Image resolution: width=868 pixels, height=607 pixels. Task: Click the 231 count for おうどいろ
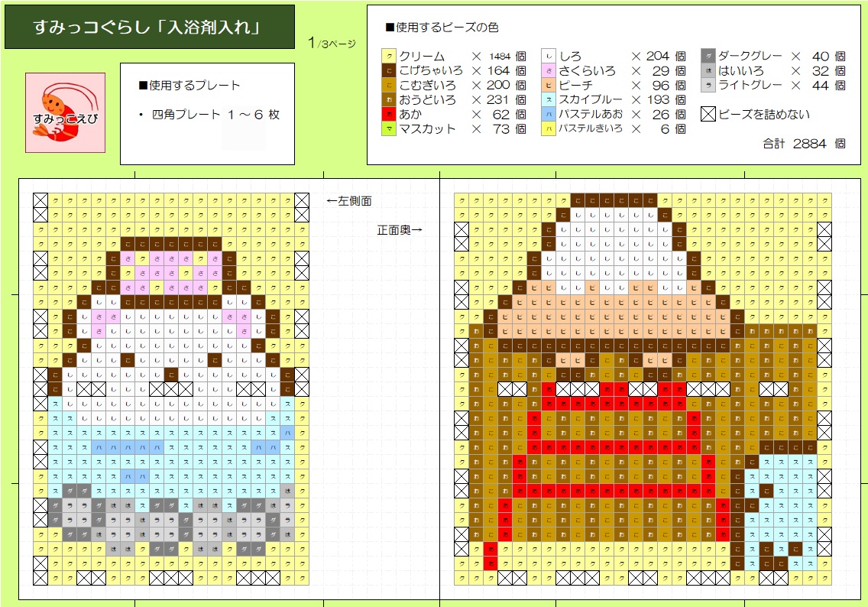point(497,99)
